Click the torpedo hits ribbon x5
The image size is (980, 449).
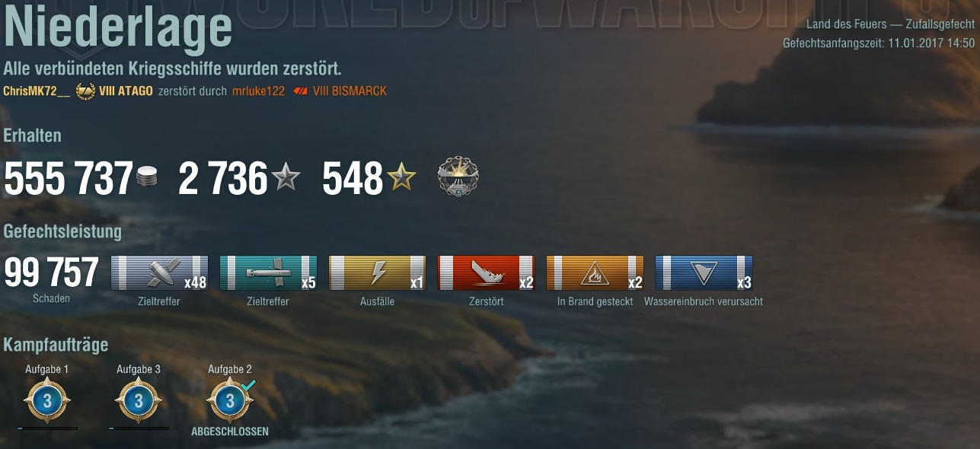268,272
